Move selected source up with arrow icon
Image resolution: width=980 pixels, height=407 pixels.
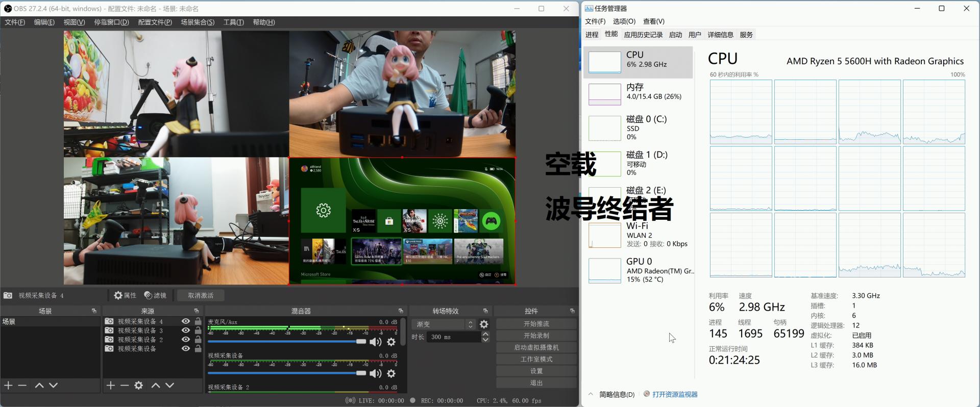[156, 385]
